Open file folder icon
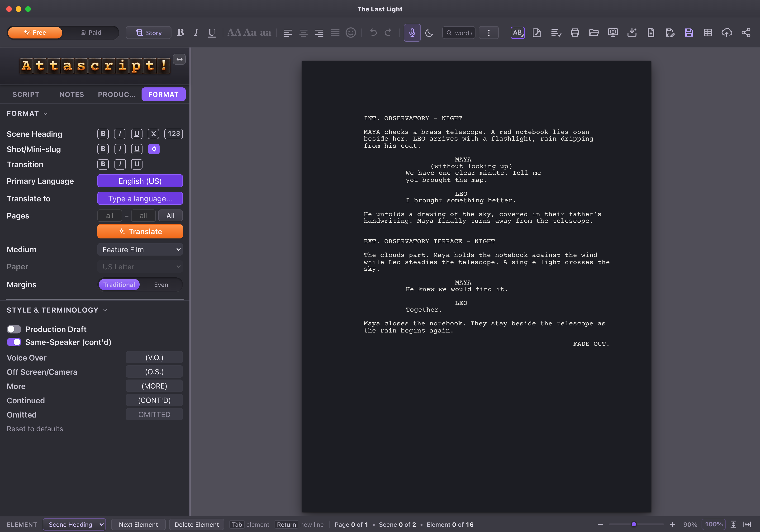Screen dimensions: 760x532 [594, 33]
